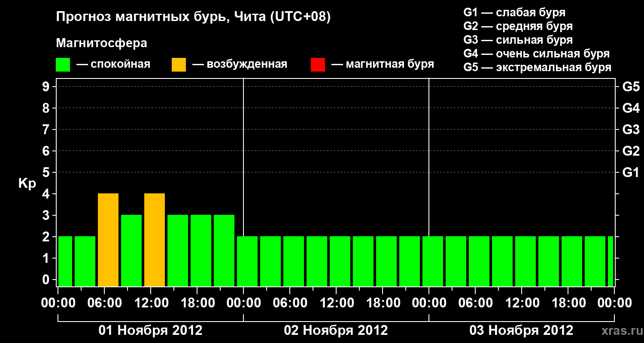This screenshot has height=343, width=644.
Task: Click the 'G2 — средняя буря' legend line
Action: pos(518,26)
